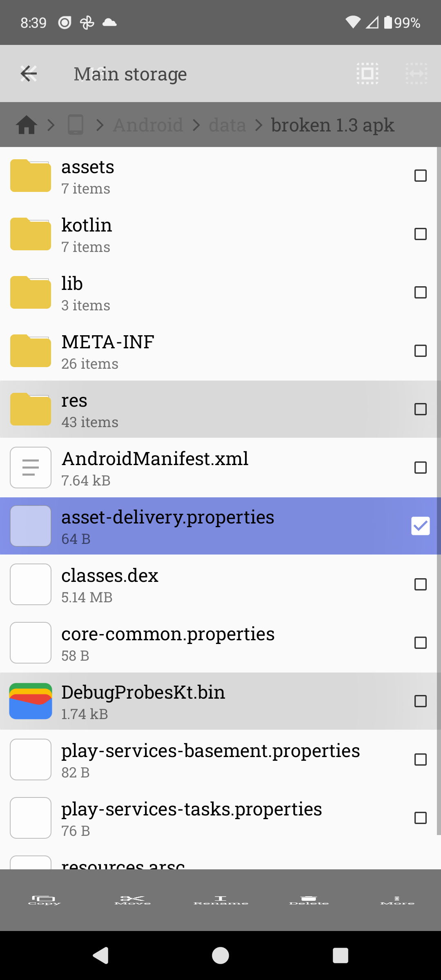Open the More options menu
This screenshot has width=441, height=980.
click(x=397, y=900)
